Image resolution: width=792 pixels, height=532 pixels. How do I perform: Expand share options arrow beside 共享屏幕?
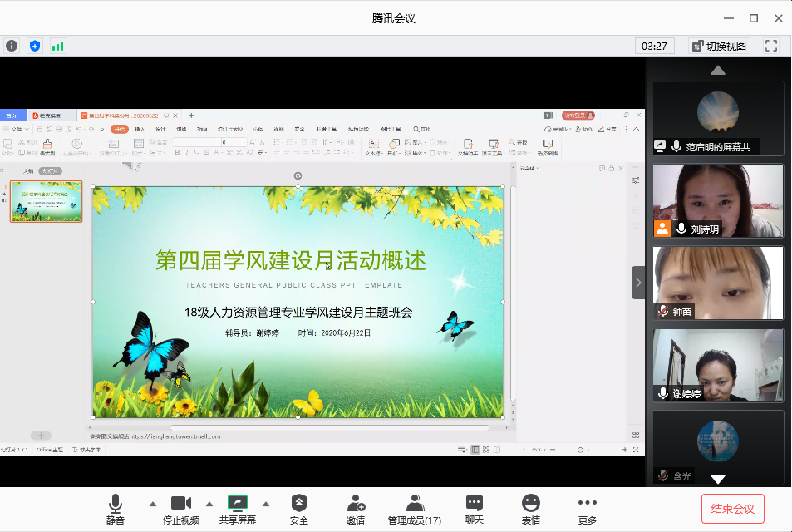(266, 504)
